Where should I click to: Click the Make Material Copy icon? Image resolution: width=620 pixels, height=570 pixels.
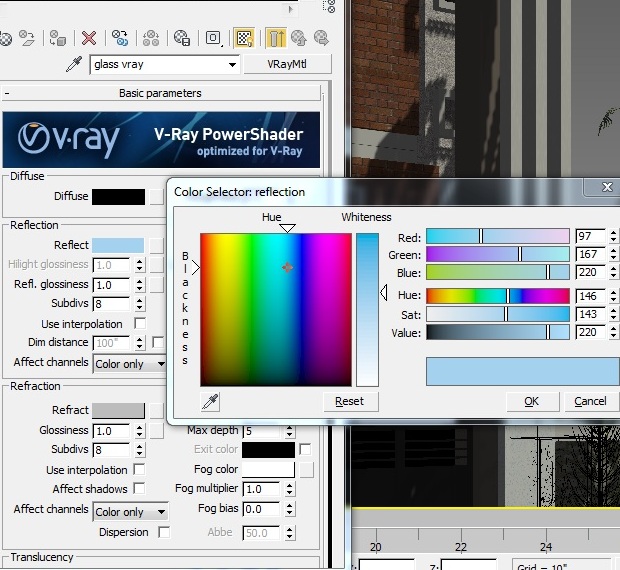coord(120,38)
